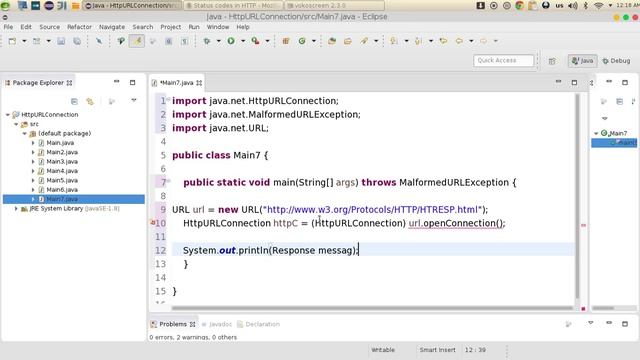This screenshot has height=360, width=640.
Task: Click the import fold toggle on line 1
Action: [x=168, y=99]
